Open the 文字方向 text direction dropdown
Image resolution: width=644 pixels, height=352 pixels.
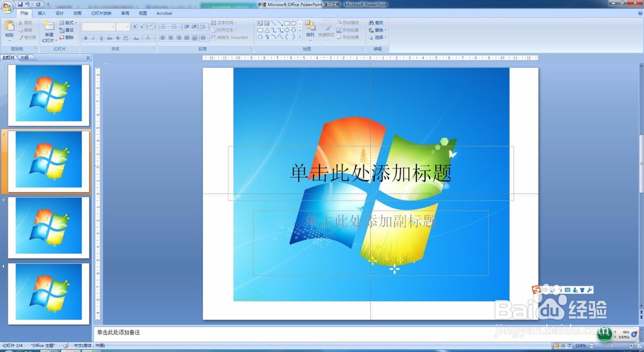tap(223, 23)
